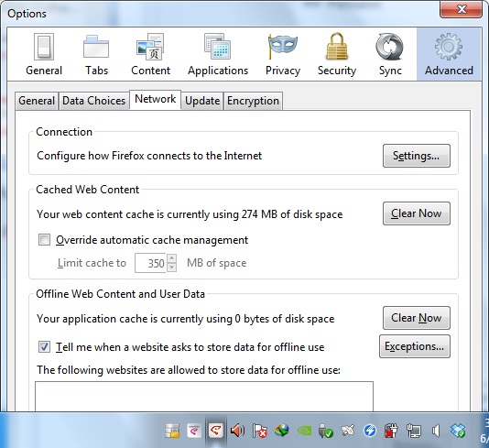Switch to the Data Choices tab
Screen dimensions: 489x448
[93, 101]
